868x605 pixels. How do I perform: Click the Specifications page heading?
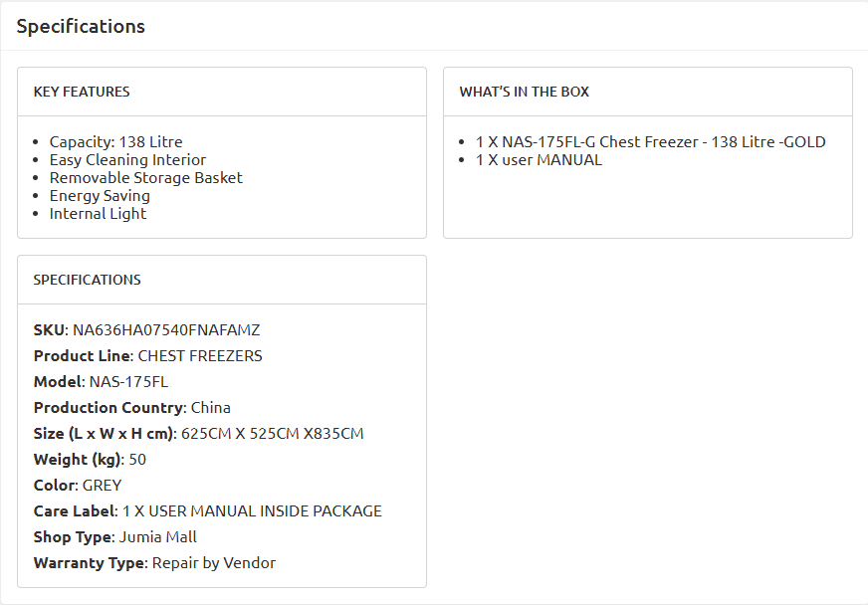click(x=81, y=27)
